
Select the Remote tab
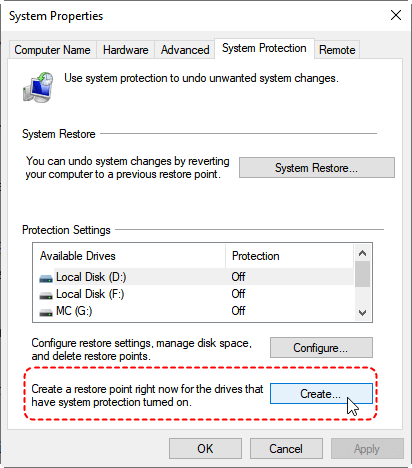coord(337,50)
